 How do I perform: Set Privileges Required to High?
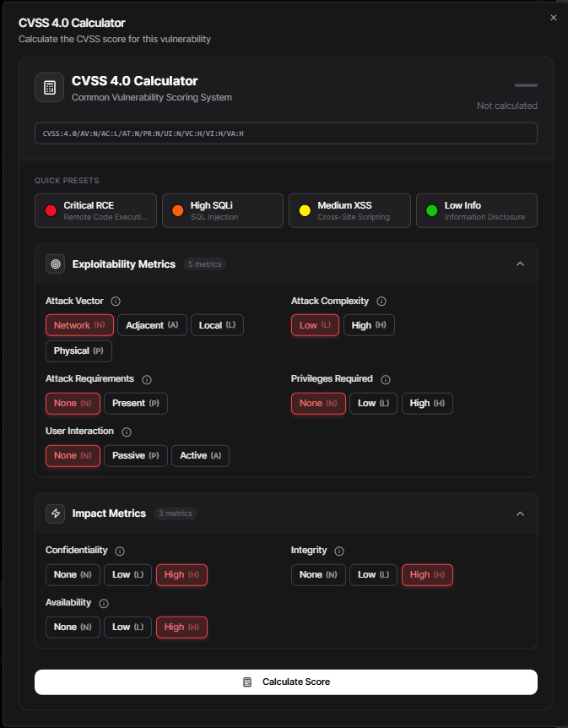(427, 404)
